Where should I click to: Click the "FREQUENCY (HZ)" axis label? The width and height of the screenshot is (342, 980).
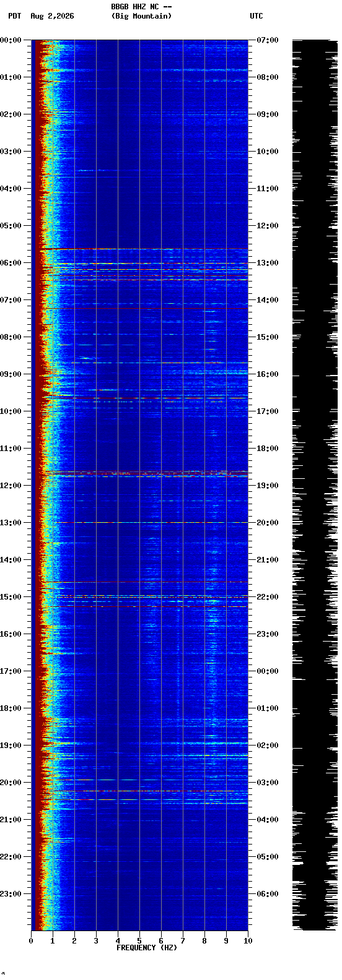point(147,948)
